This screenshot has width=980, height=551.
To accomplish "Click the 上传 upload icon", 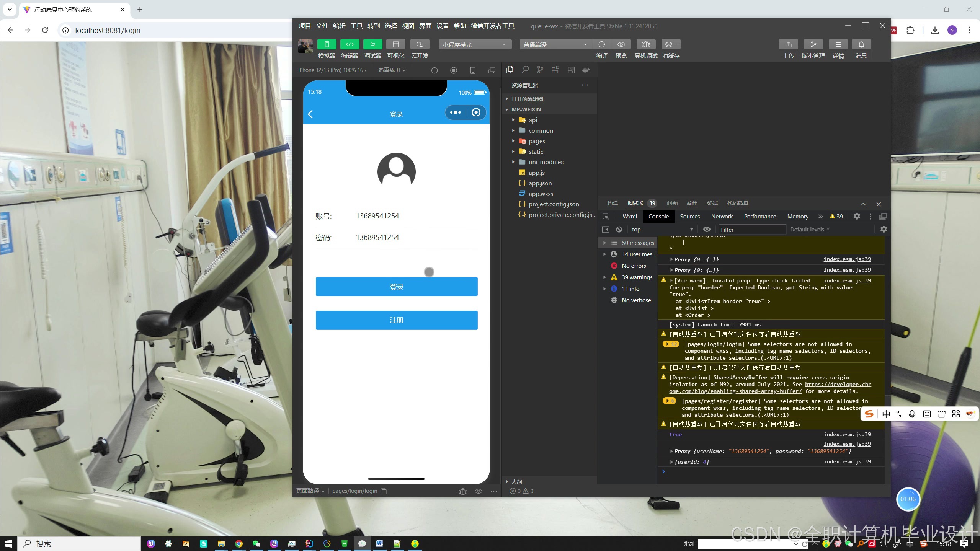I will coord(788,44).
